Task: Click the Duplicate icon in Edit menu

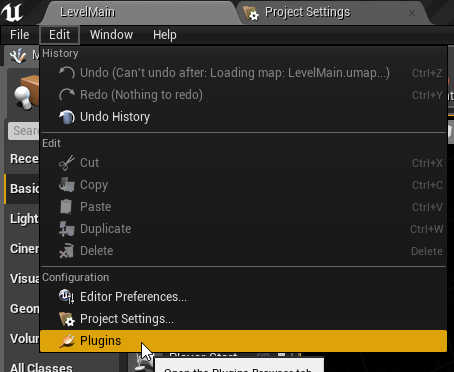Action: (67, 229)
